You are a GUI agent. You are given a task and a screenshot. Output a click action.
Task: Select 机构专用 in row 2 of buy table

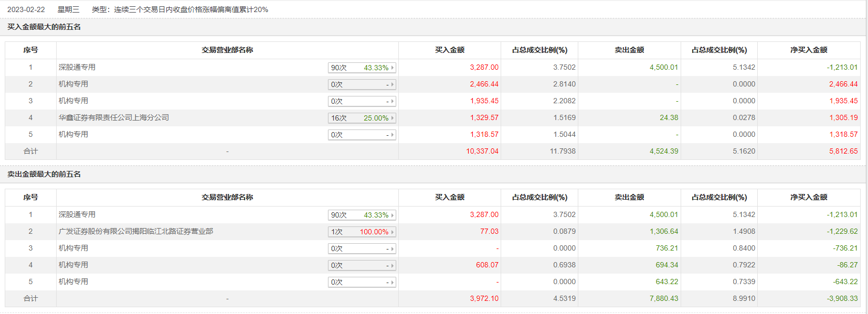73,84
